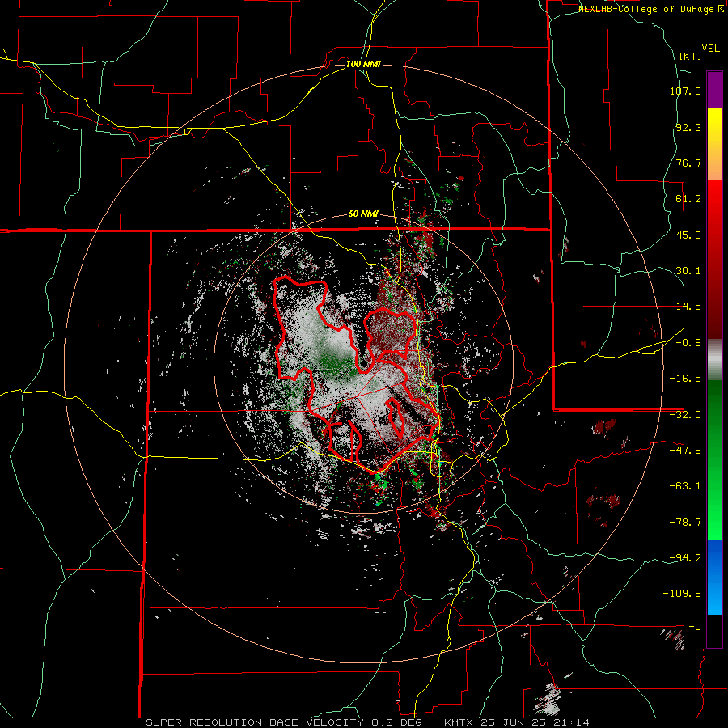This screenshot has width=728, height=728.
Task: Click the 30.1 velocity scale value
Action: (688, 271)
